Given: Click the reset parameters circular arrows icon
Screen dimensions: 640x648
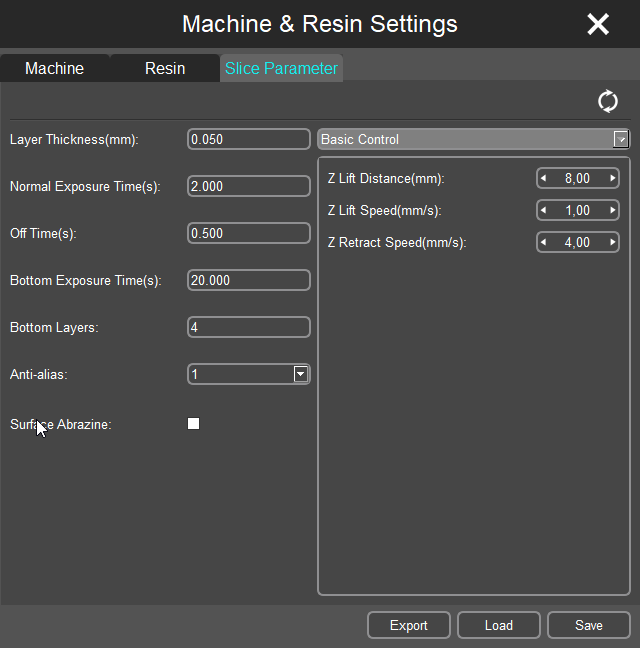Looking at the screenshot, I should click(x=608, y=101).
